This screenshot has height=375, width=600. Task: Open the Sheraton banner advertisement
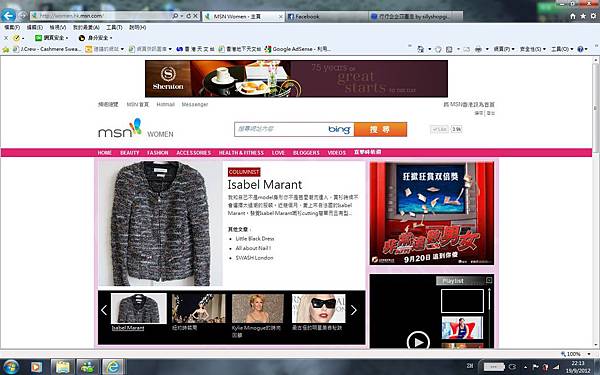[296, 78]
